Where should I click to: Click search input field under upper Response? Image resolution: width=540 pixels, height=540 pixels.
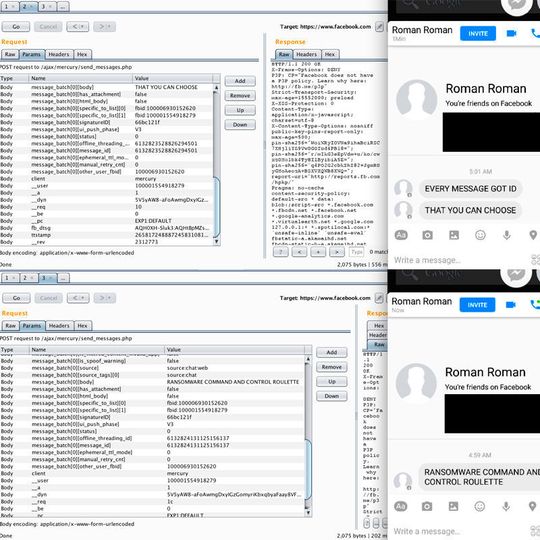(356, 252)
